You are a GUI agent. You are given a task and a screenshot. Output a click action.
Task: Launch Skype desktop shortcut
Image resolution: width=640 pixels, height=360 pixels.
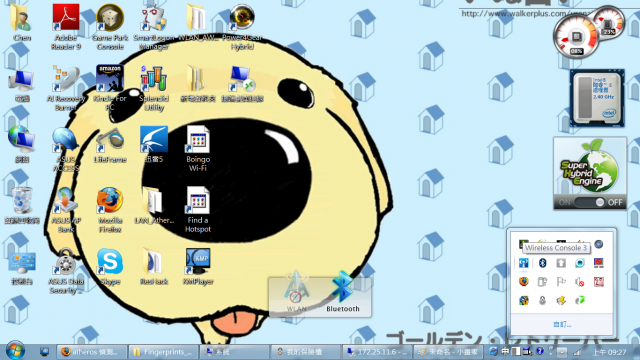[x=110, y=267]
